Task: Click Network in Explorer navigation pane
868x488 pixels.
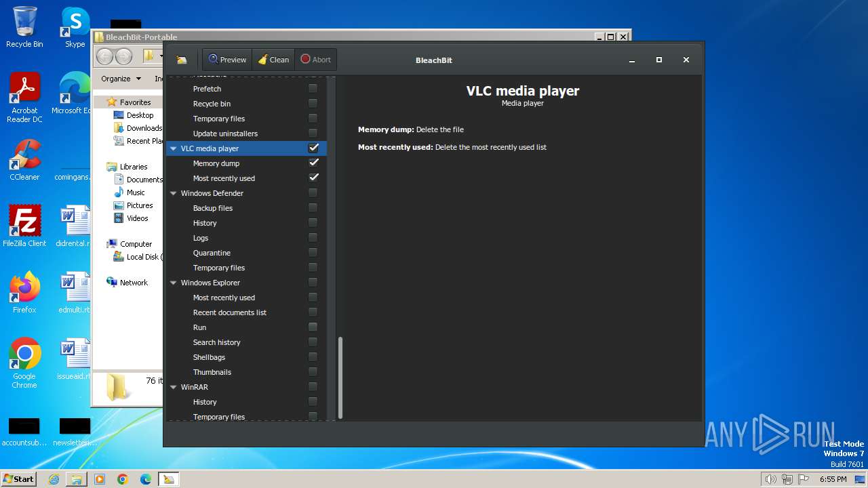Action: pos(127,283)
